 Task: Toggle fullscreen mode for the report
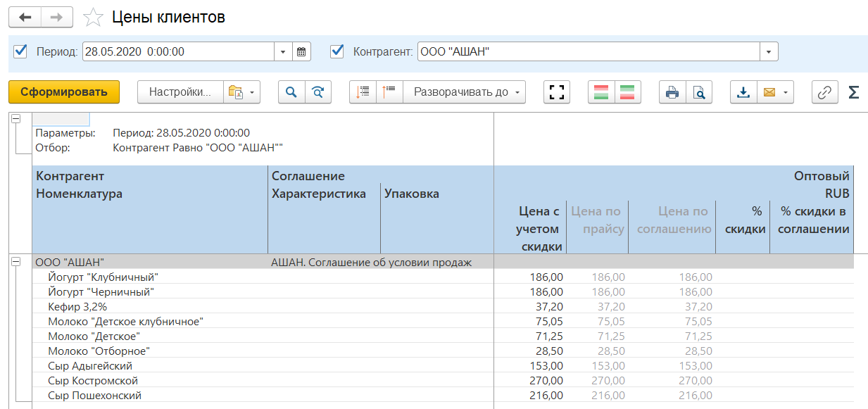pyautogui.click(x=557, y=92)
